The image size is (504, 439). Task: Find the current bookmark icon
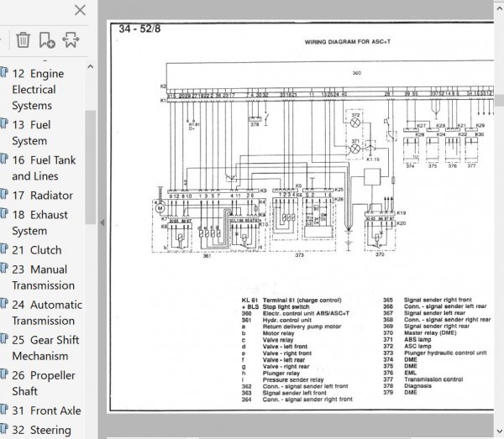[71, 39]
